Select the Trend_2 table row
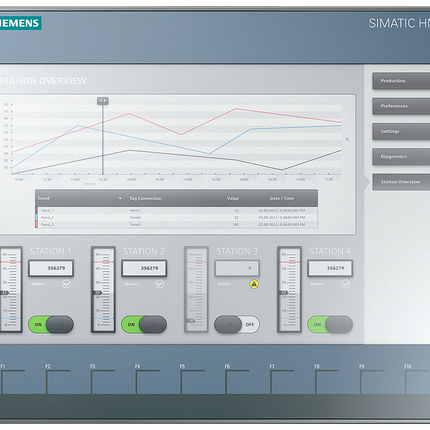The width and height of the screenshot is (430, 430). pos(176,218)
